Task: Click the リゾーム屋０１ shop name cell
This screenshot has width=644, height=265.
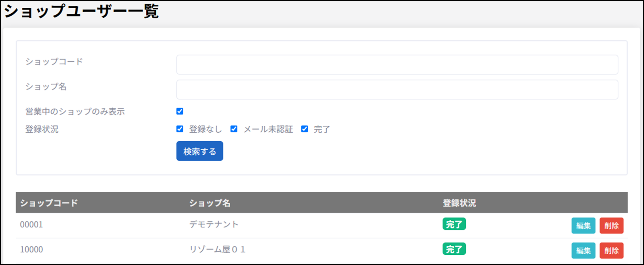Action: [217, 250]
